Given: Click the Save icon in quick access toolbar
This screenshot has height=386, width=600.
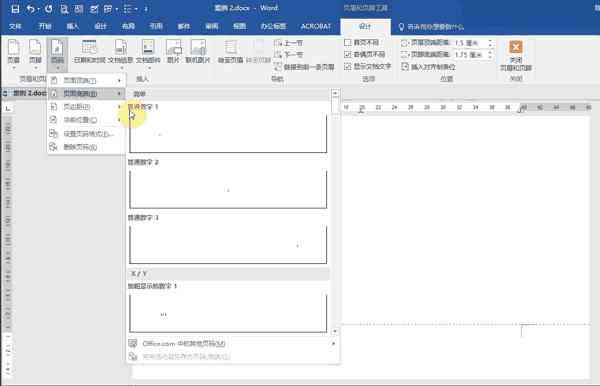Looking at the screenshot, I should coord(15,8).
